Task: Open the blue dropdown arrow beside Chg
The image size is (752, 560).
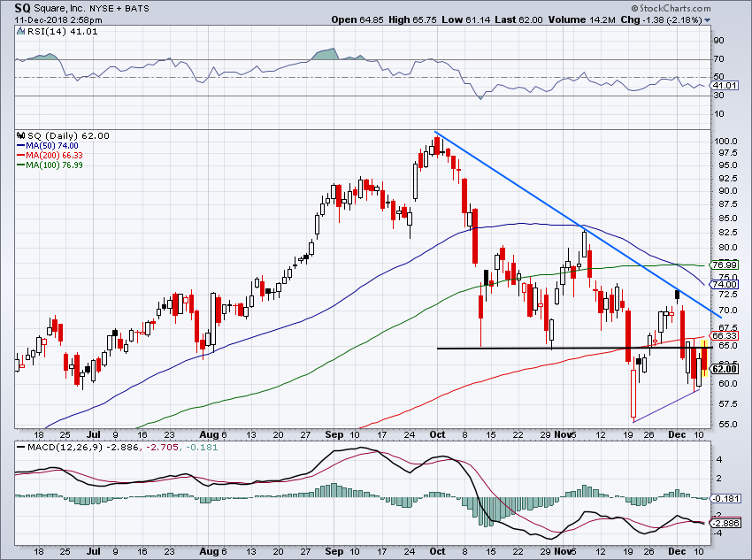Action: [708, 20]
